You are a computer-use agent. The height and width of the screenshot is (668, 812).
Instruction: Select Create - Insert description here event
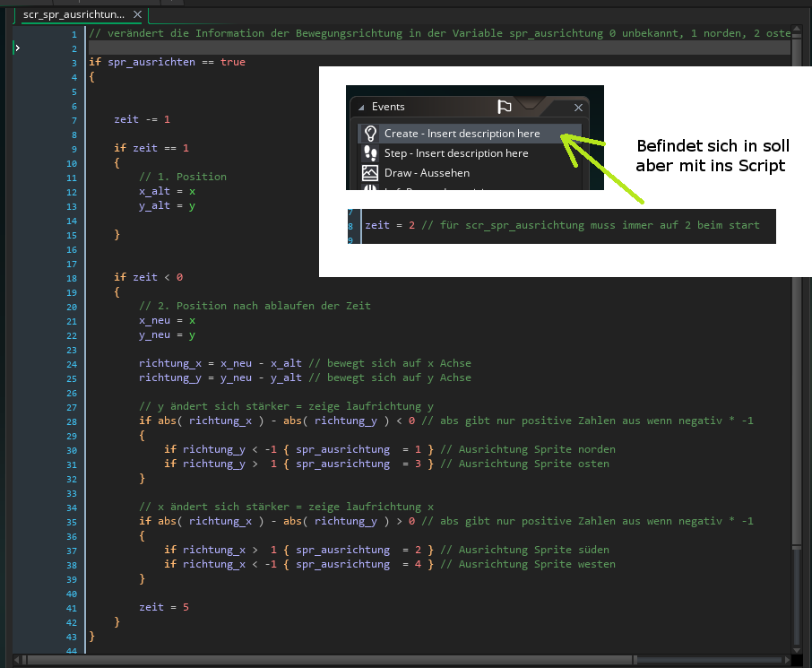462,134
